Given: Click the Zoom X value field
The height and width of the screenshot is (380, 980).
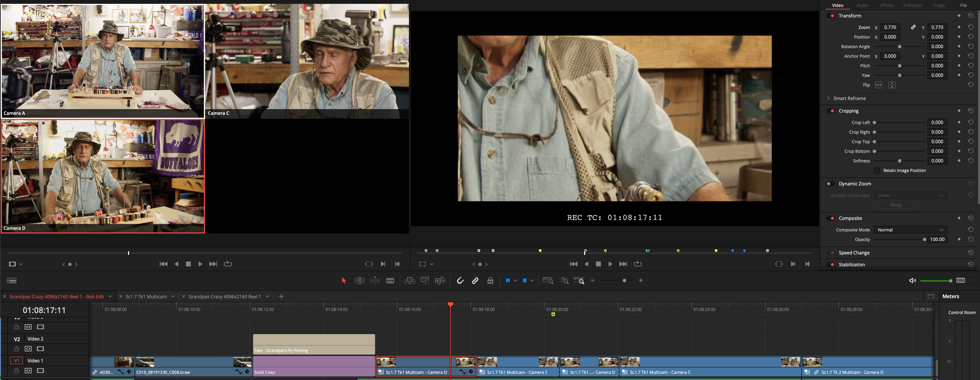Looking at the screenshot, I should 890,27.
